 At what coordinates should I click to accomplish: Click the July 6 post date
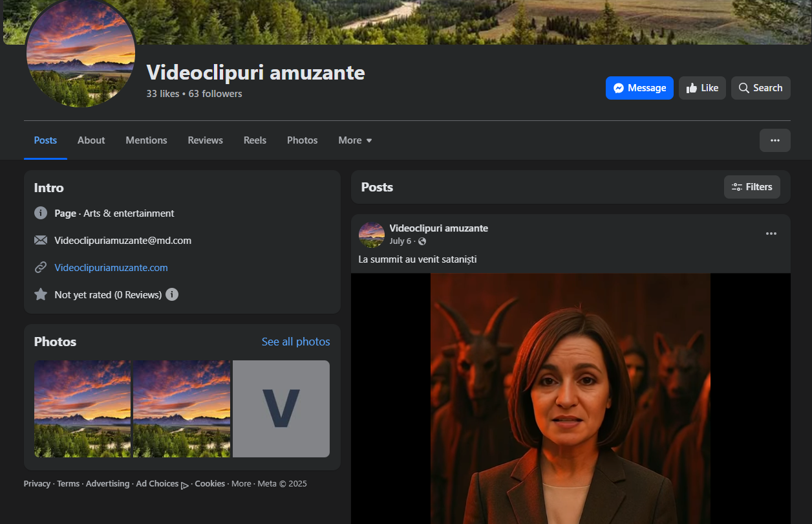(x=400, y=241)
